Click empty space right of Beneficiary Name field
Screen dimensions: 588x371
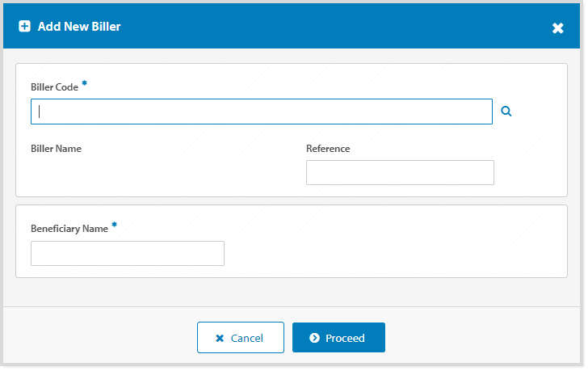coord(388,253)
